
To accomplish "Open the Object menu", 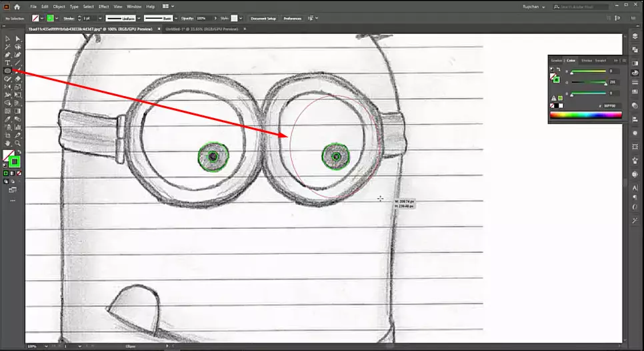I will click(x=59, y=7).
